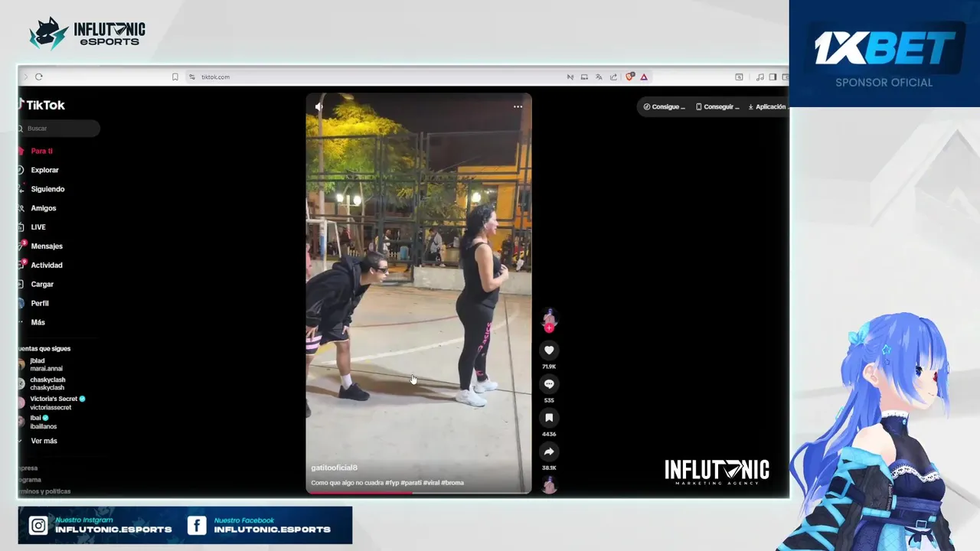Click the 71.9K likes count
This screenshot has height=551, width=980.
549,367
